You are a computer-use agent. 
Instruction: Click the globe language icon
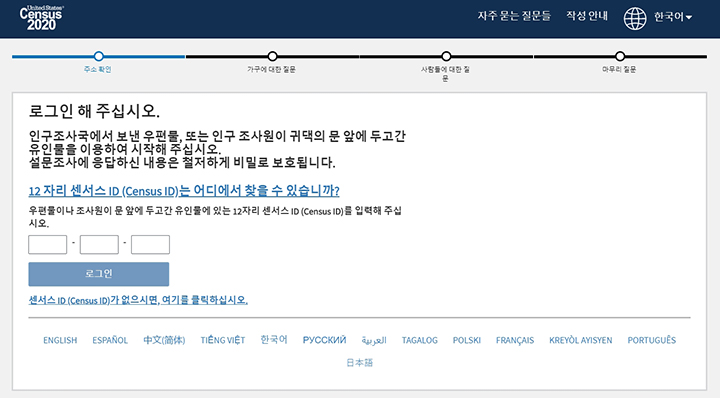635,18
